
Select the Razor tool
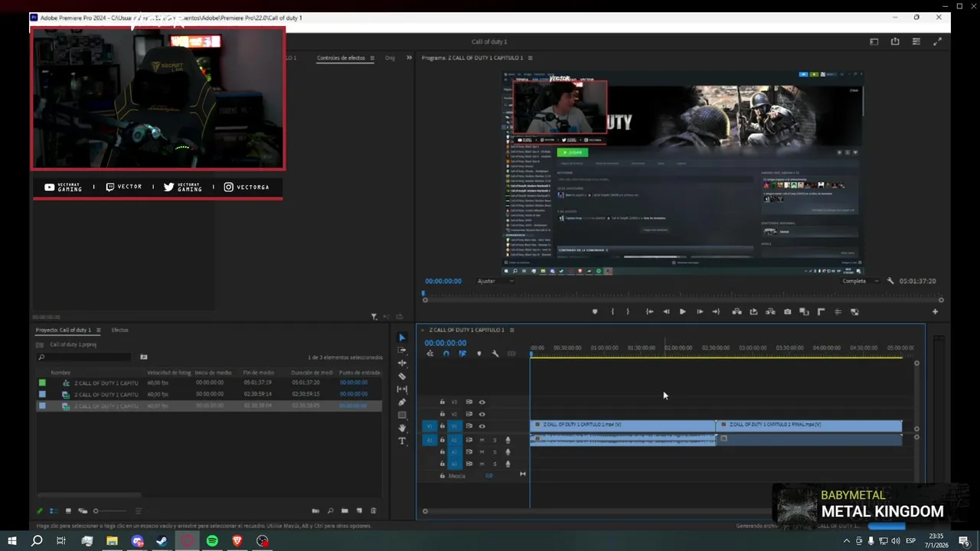(x=402, y=377)
